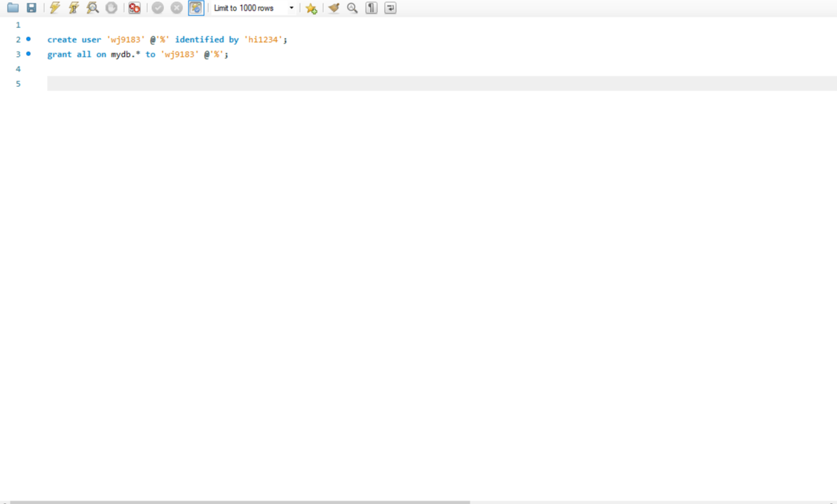Screen dimensions: 837x504
Task: Click line number 4 in the gutter
Action: pos(18,69)
